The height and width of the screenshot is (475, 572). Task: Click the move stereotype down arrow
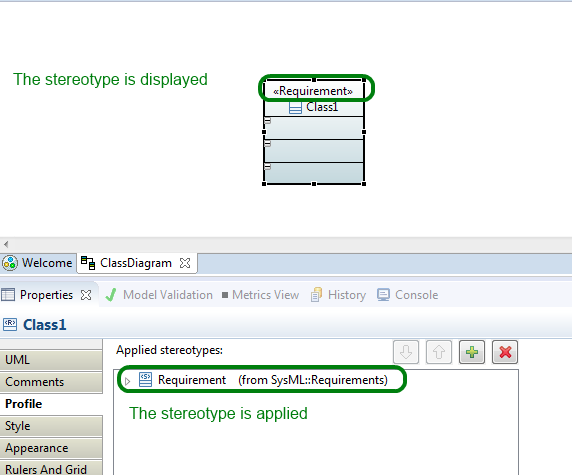406,352
